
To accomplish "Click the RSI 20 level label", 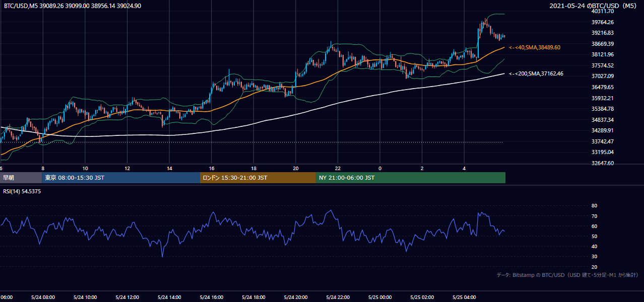I will pos(594,267).
